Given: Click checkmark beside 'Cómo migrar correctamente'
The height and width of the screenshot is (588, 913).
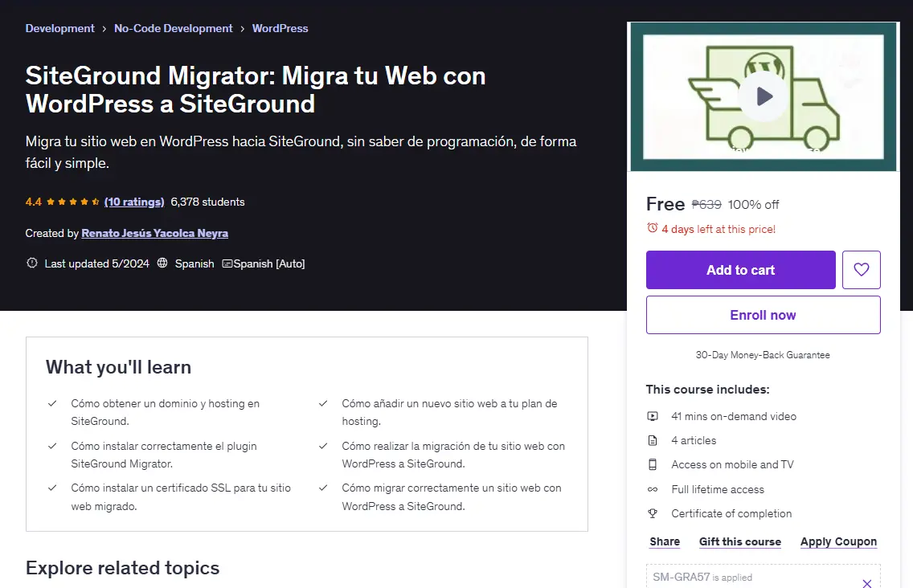Looking at the screenshot, I should pos(323,488).
